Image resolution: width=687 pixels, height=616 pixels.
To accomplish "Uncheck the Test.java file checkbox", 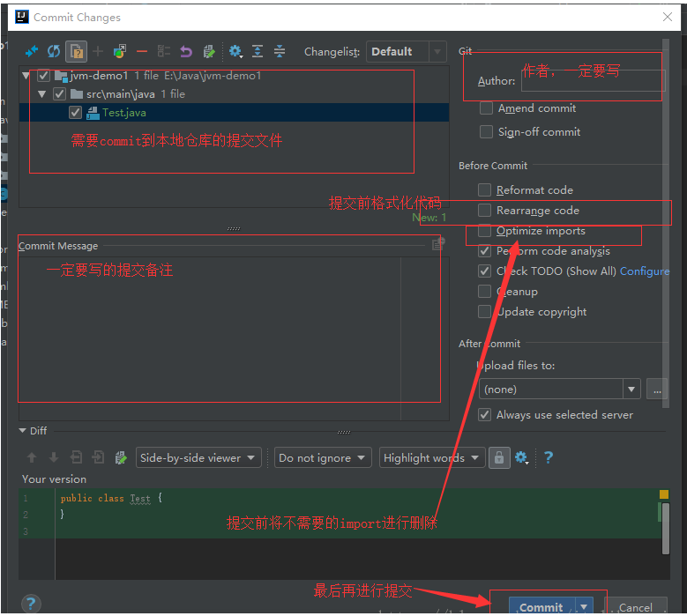I will (x=75, y=113).
